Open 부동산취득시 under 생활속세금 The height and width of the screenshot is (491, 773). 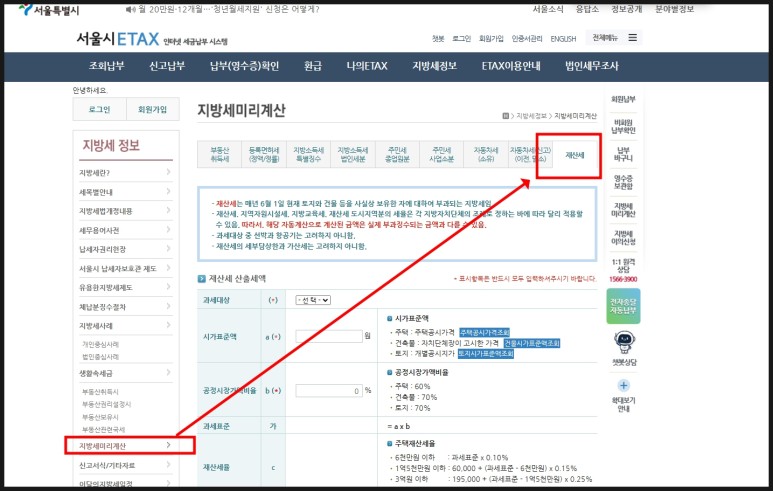pos(101,391)
